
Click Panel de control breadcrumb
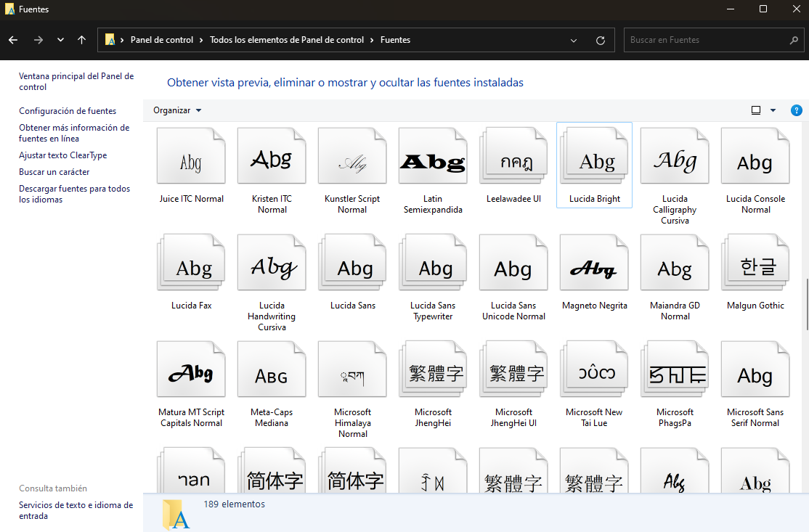click(161, 40)
